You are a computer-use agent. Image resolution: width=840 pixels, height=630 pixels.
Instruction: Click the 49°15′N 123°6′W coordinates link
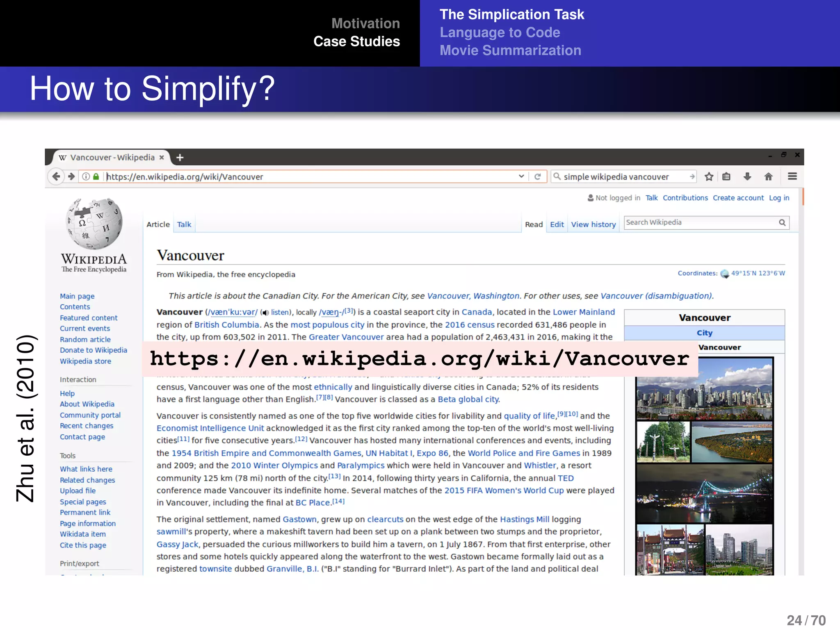758,273
